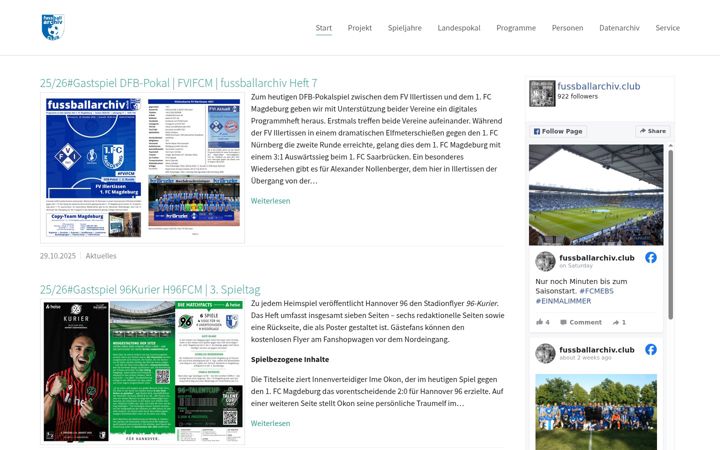Open the fussballarchiv Heft 7 cover thumbnail
Viewport: 720px width, 450px height.
pos(142,168)
